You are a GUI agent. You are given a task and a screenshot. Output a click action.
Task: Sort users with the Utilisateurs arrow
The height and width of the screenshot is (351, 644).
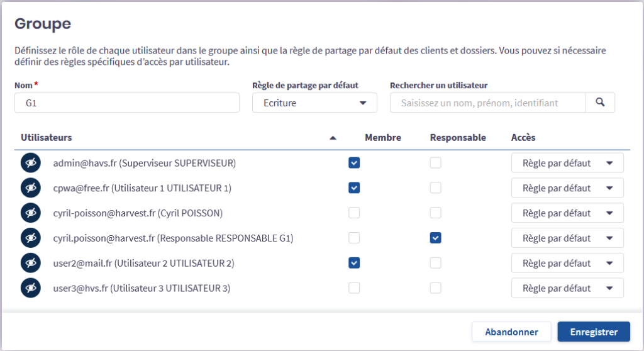pos(333,138)
